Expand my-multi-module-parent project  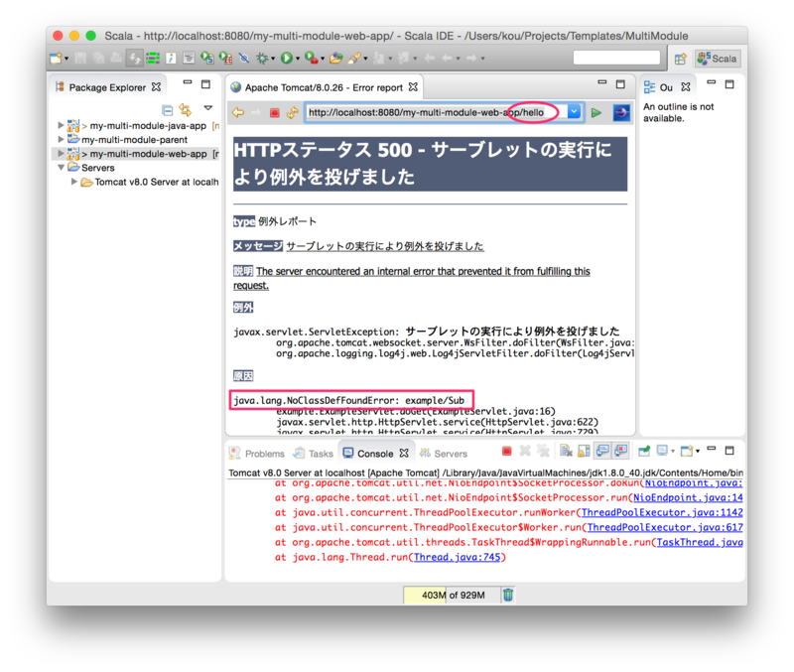coord(61,139)
